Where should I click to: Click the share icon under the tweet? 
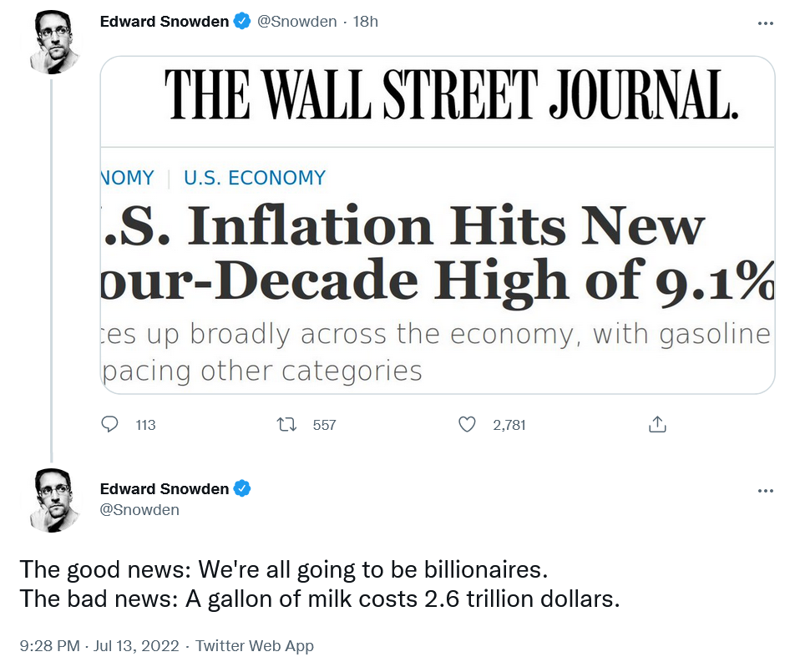(657, 425)
